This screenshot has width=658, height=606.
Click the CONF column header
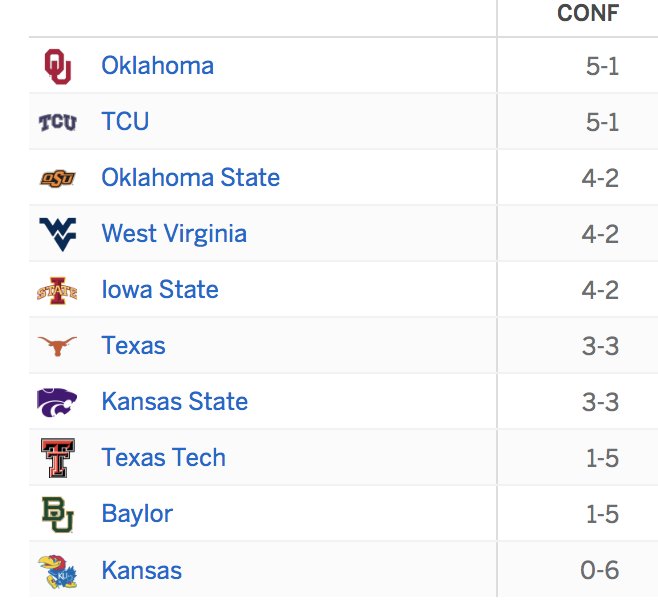[x=588, y=13]
